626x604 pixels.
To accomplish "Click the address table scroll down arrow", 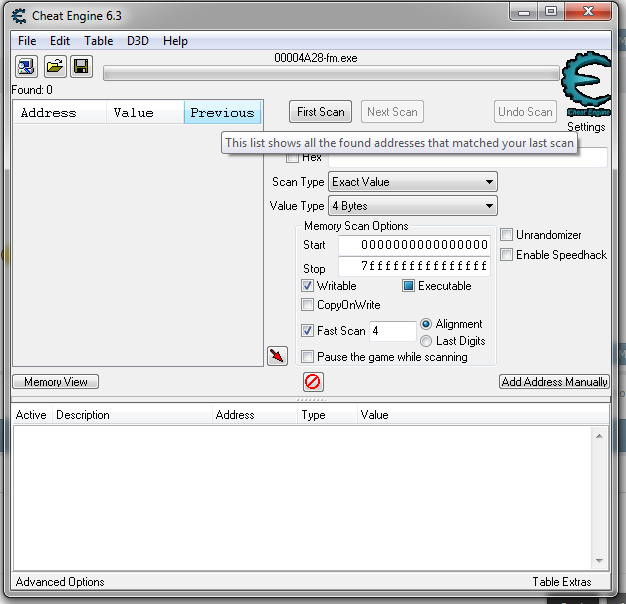I will click(599, 560).
